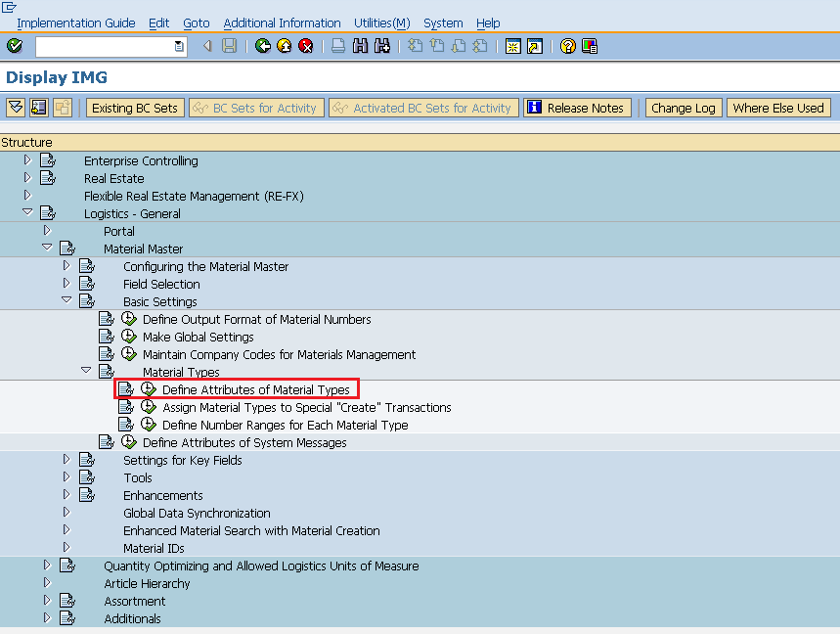Viewport: 840px width, 634px height.
Task: Expand the Settings for Key Fields node
Action: coord(66,458)
